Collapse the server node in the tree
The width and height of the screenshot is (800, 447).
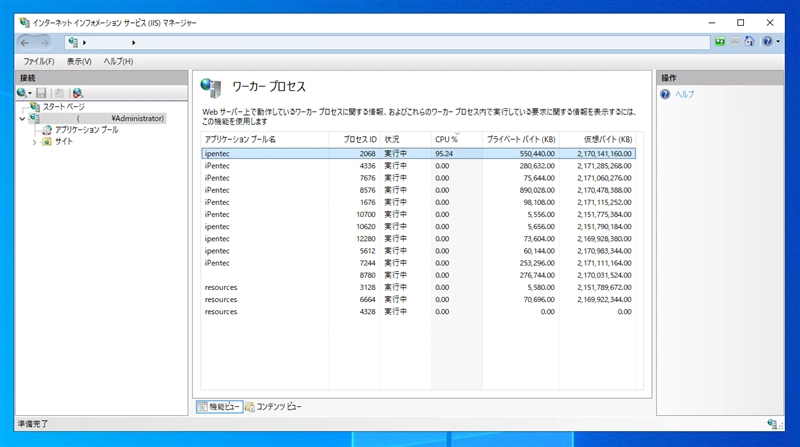click(x=22, y=118)
